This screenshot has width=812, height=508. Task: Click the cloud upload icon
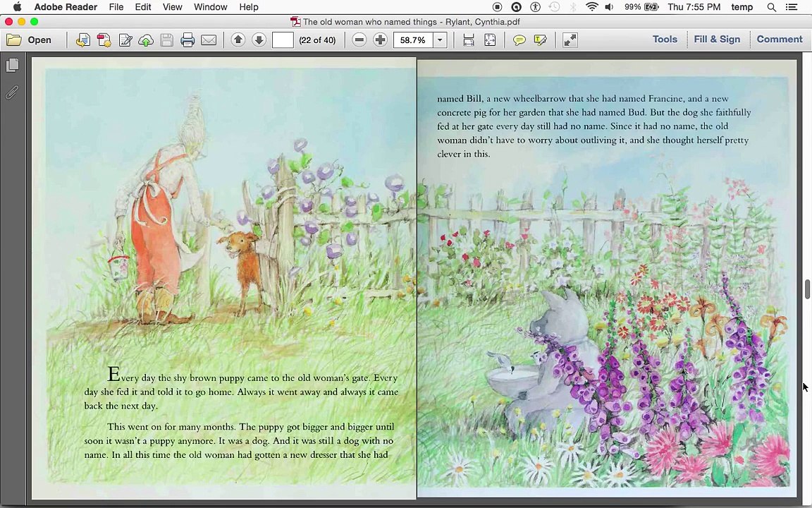click(146, 40)
